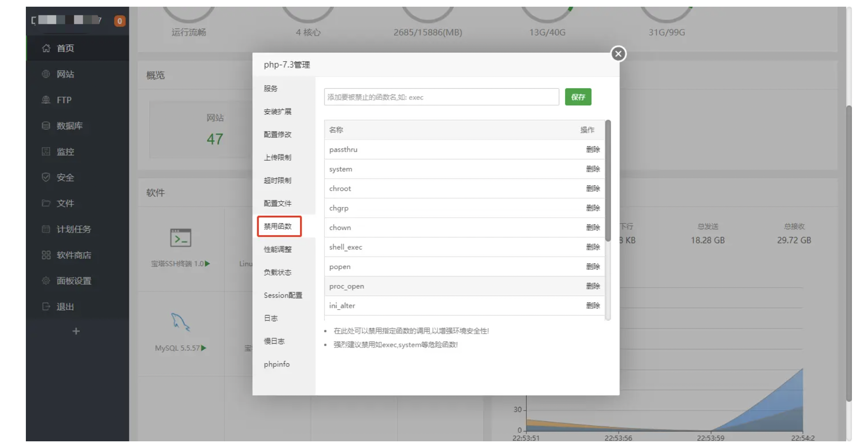Open the 上传限制 tab
868x448 pixels.
[277, 158]
